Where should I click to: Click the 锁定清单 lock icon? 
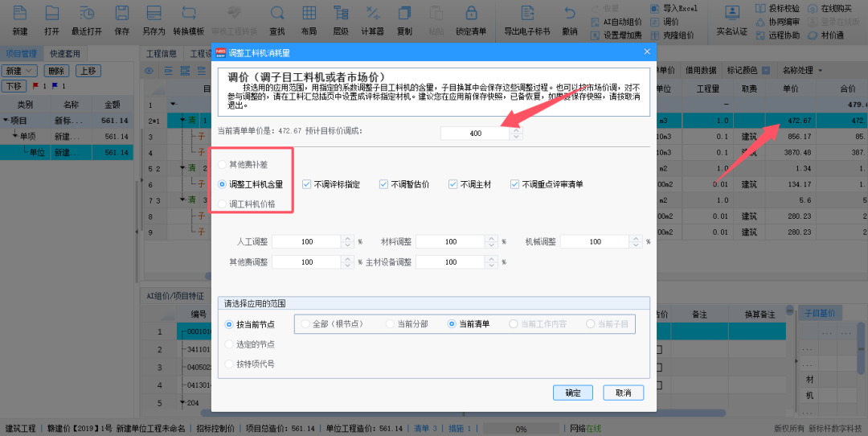click(x=471, y=14)
